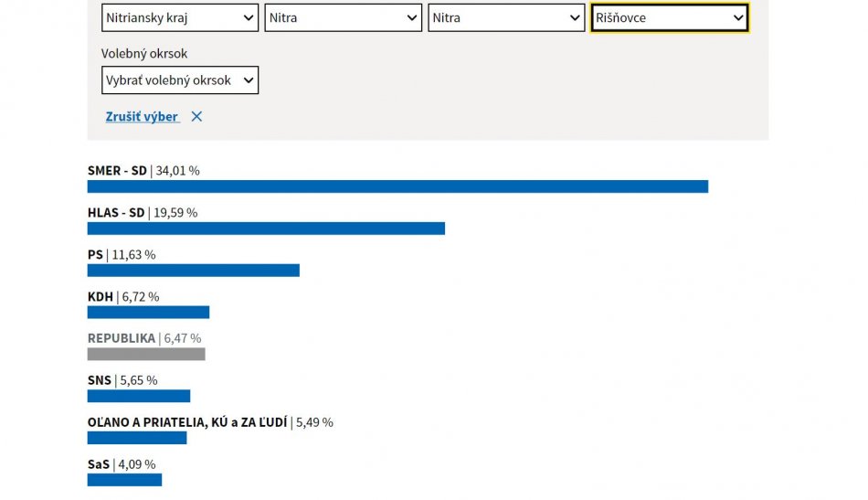Select the HLAS - SD party label
The height and width of the screenshot is (500, 868).
pyautogui.click(x=116, y=213)
